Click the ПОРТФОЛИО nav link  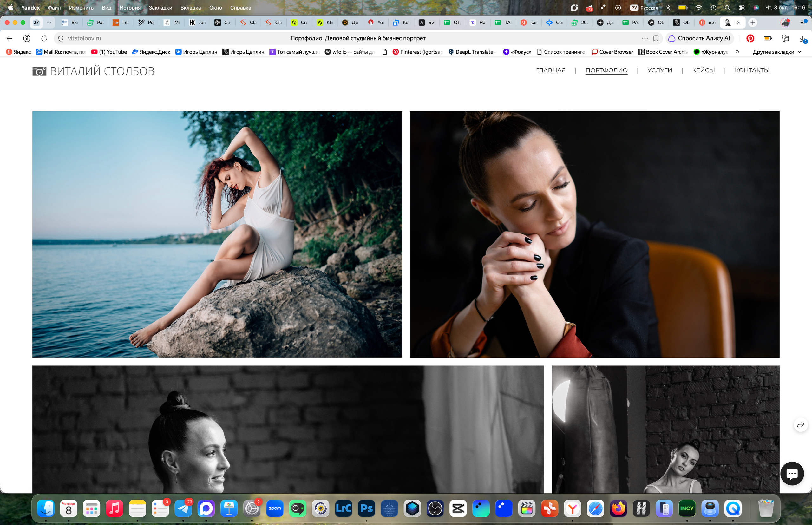[606, 70]
